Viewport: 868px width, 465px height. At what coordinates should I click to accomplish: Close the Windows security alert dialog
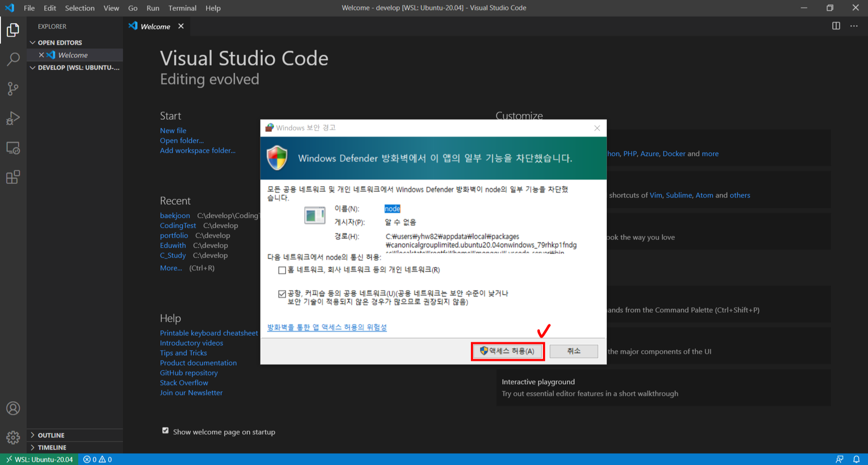[x=597, y=128]
